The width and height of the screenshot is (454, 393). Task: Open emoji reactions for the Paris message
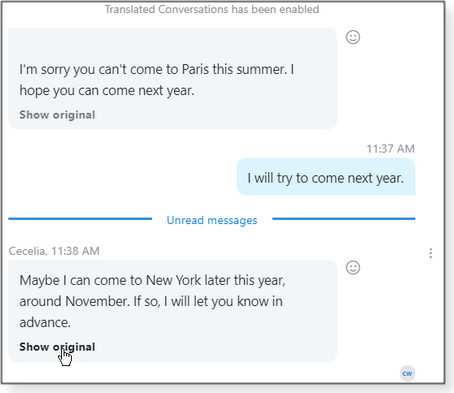pyautogui.click(x=353, y=37)
